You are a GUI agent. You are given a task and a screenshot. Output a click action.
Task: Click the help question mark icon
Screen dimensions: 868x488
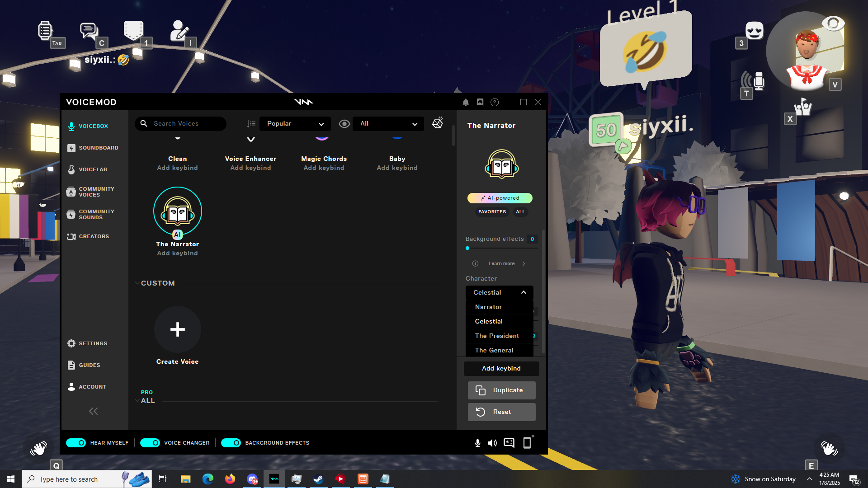(x=495, y=103)
